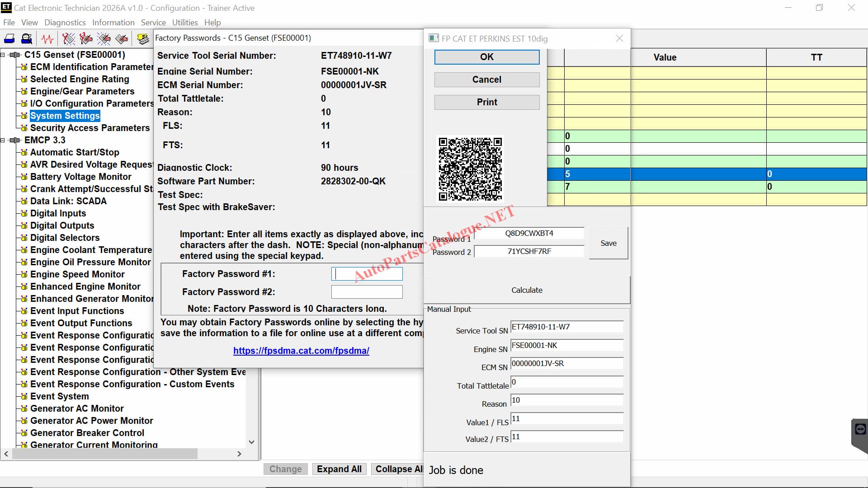Screen dimensions: 868x488
Task: Click Expand All button
Action: 339,469
